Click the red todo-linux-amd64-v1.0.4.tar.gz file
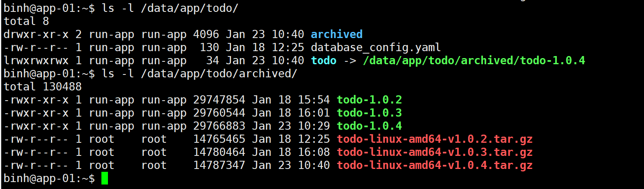This screenshot has height=189, width=644. pyautogui.click(x=434, y=165)
